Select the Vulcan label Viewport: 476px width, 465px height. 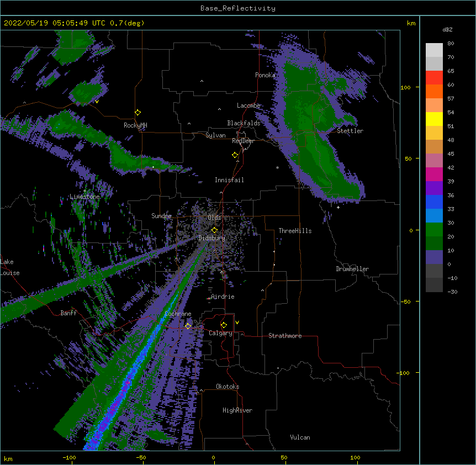point(300,437)
